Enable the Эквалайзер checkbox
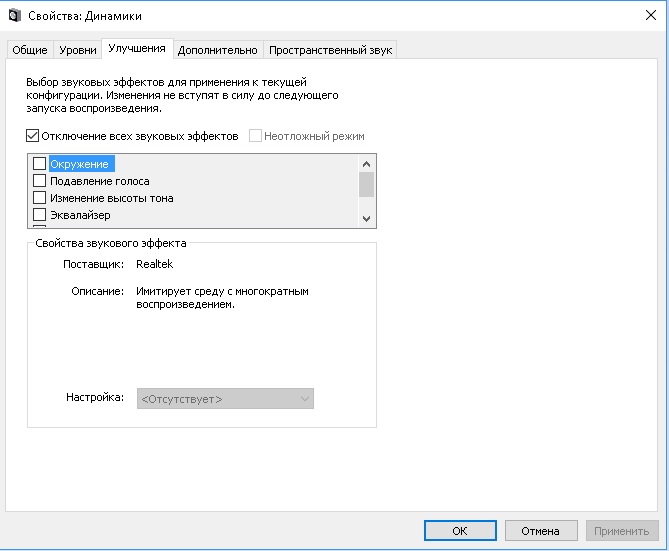Image resolution: width=669 pixels, height=551 pixels. click(x=39, y=215)
